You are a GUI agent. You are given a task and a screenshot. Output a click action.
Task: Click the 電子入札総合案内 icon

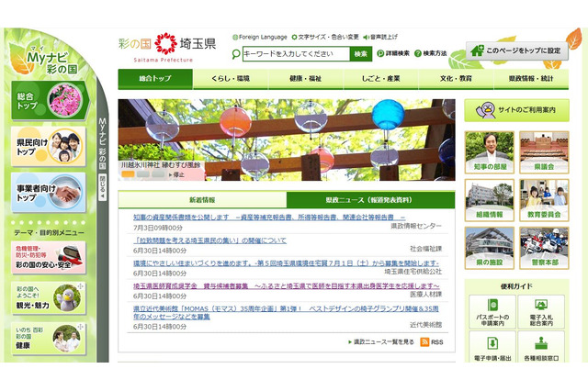[541, 305]
